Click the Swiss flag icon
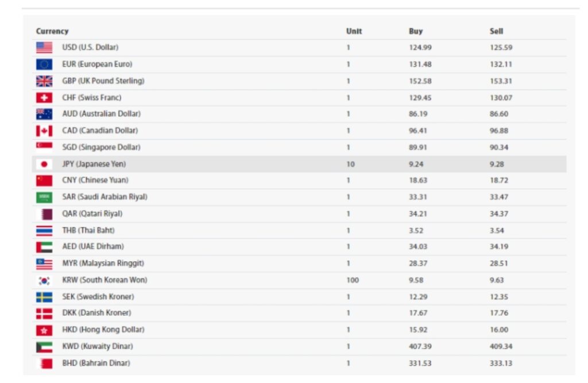The image size is (588, 383). (44, 98)
